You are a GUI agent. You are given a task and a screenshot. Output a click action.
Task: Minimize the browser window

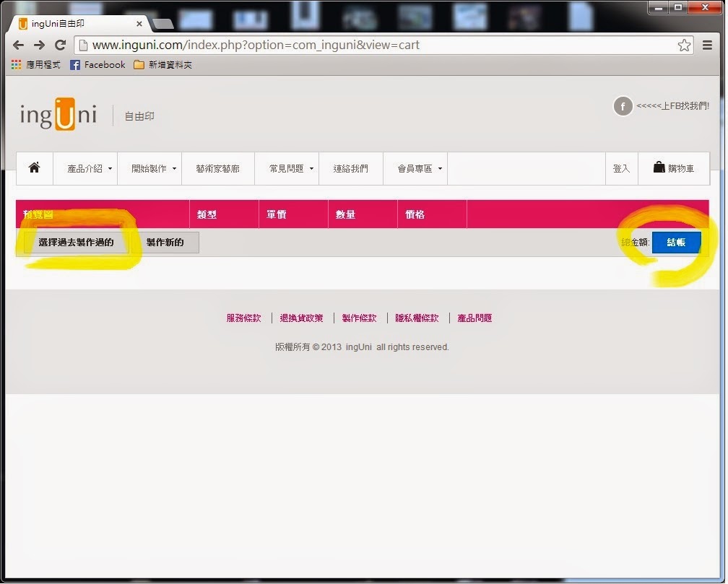click(659, 8)
